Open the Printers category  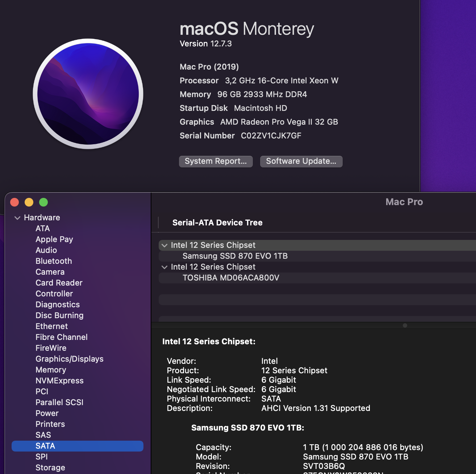tap(50, 424)
